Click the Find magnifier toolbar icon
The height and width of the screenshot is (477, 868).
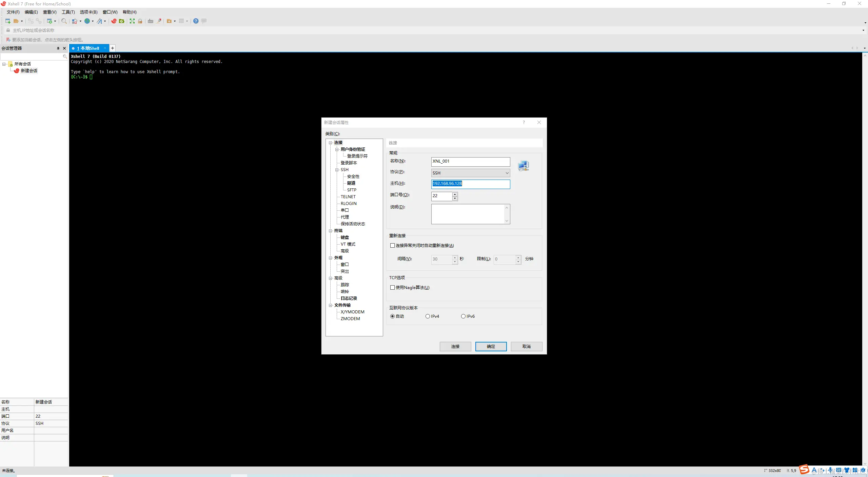click(x=64, y=21)
